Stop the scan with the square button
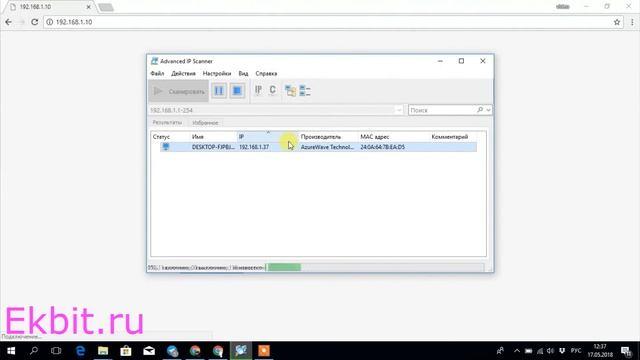 [237, 91]
